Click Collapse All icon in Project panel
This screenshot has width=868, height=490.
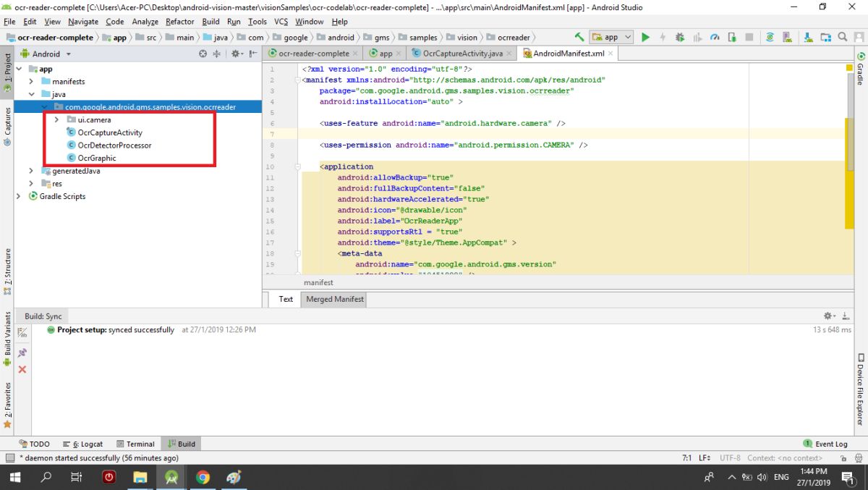(216, 54)
